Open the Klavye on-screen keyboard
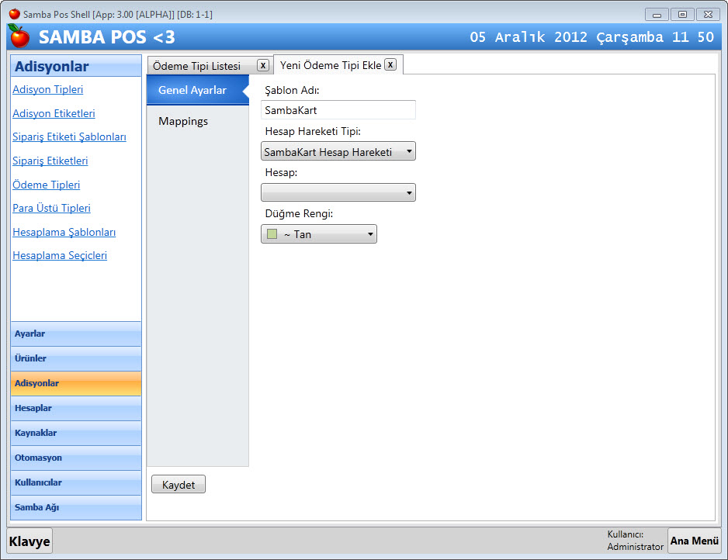728x560 pixels. (x=29, y=541)
